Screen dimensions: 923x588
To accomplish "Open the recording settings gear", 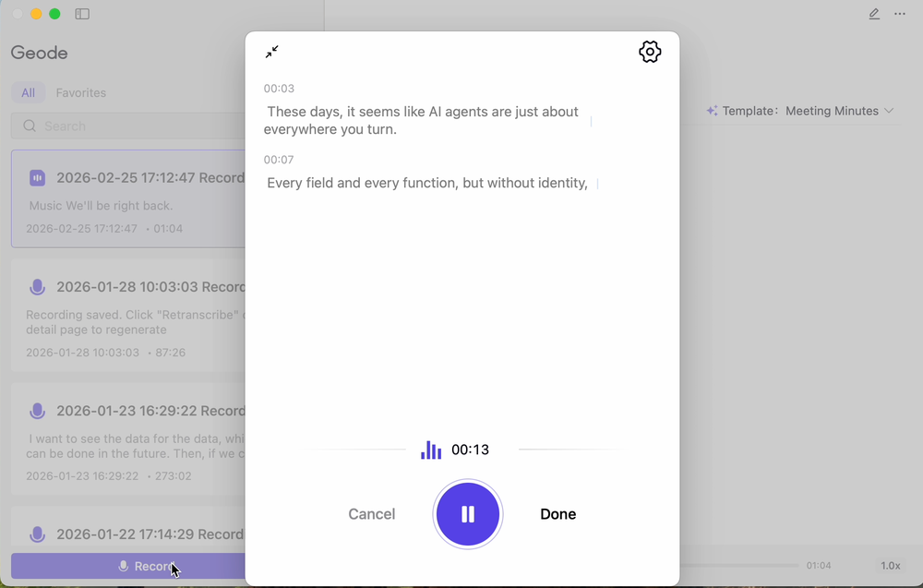I will point(650,52).
